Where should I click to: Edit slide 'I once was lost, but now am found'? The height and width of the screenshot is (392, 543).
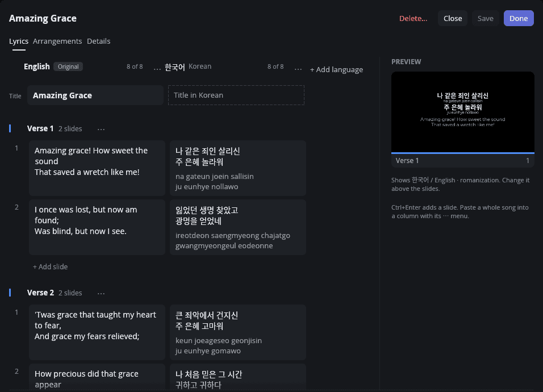tap(97, 227)
